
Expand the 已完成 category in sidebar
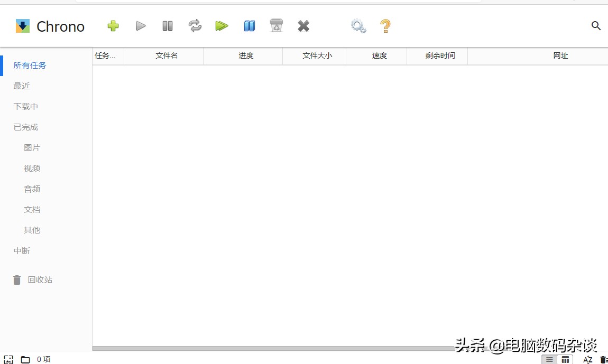pos(25,127)
